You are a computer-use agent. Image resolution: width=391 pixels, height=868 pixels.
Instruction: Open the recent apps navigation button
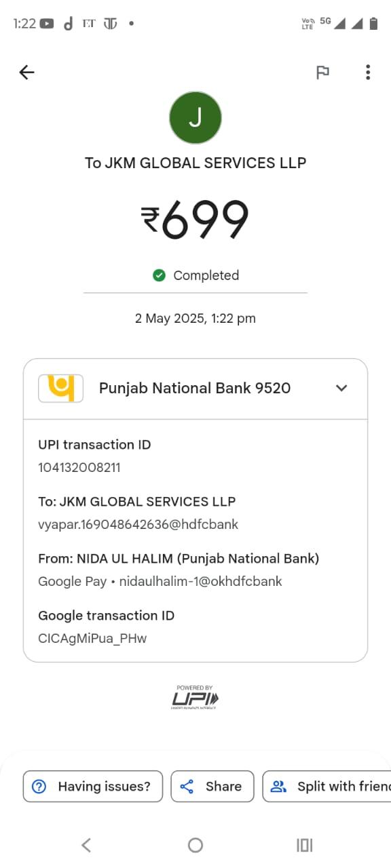[305, 844]
